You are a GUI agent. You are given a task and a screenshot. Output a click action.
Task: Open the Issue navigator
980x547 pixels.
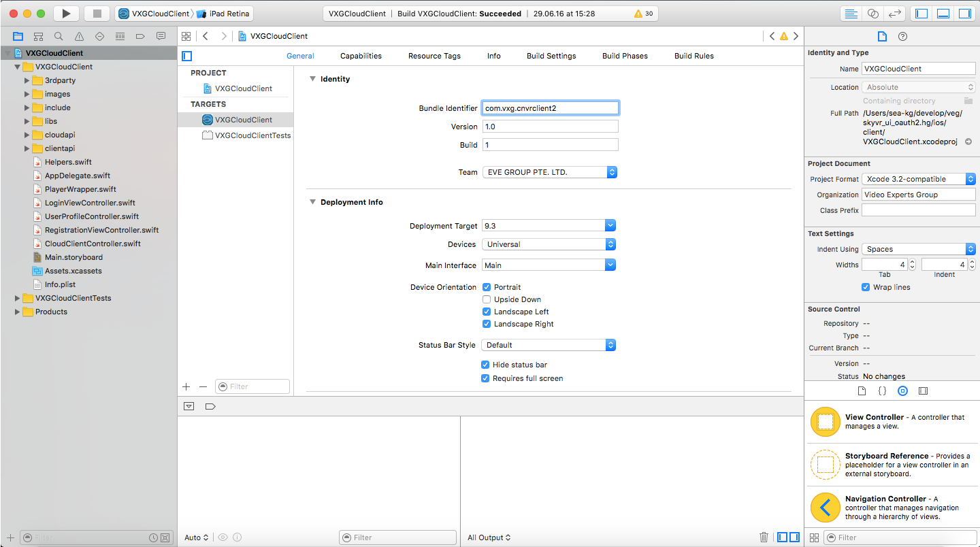click(79, 36)
